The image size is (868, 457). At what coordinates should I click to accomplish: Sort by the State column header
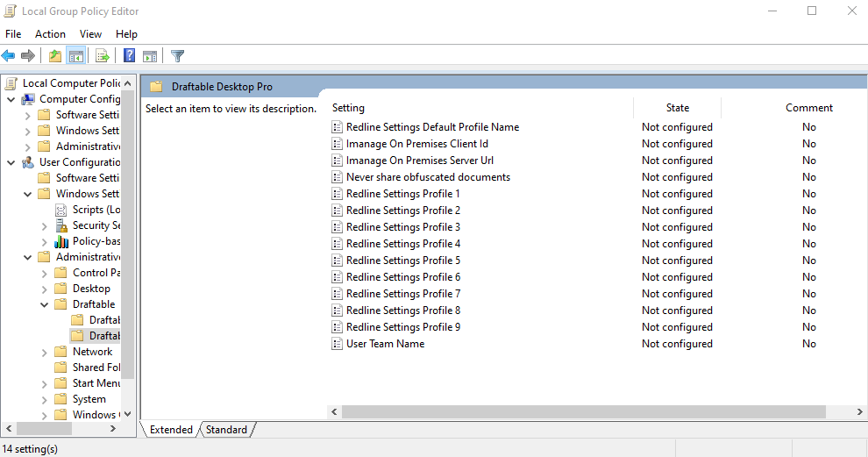[x=678, y=108]
